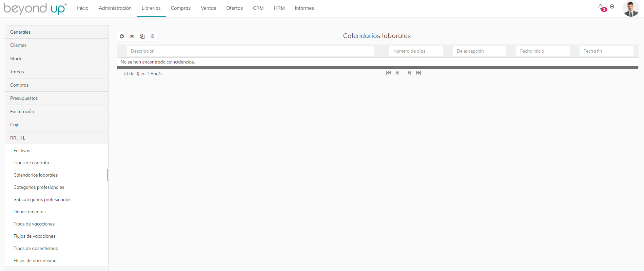Image resolution: width=644 pixels, height=271 pixels.
Task: Expand the Facturación section
Action: [57, 111]
